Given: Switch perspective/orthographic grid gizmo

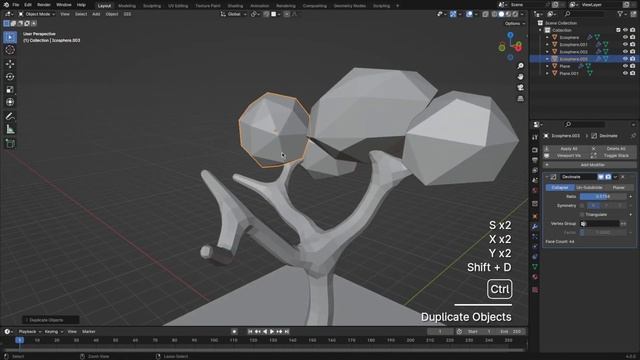Looking at the screenshot, I should tap(520, 99).
